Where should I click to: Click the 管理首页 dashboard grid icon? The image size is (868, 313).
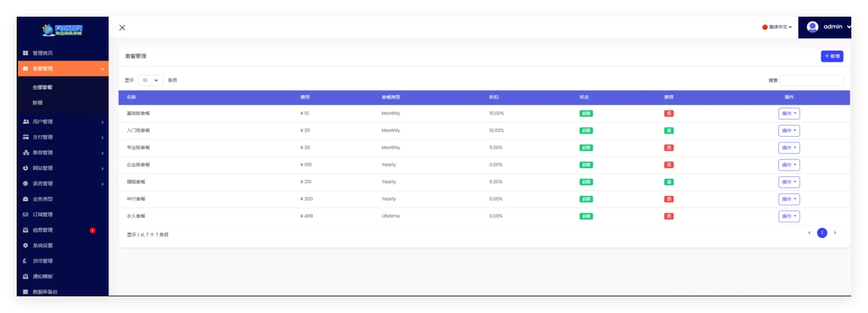click(26, 53)
